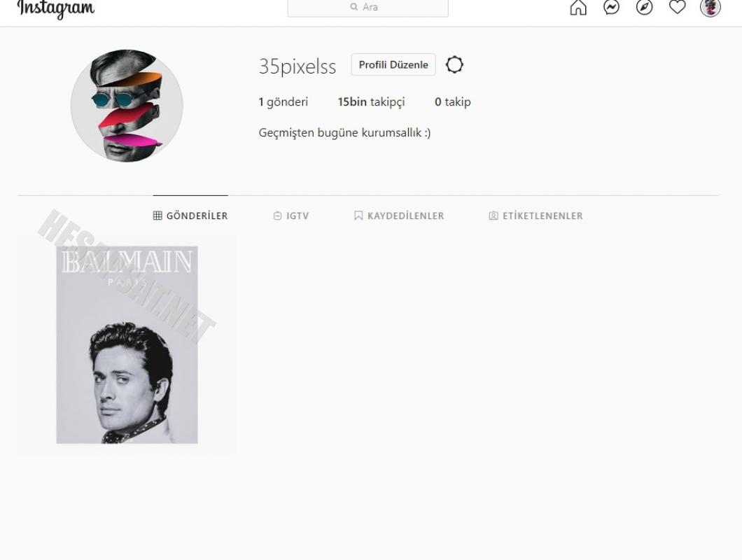Open the Balmain post thumbnail
This screenshot has width=742, height=560.
point(127,344)
